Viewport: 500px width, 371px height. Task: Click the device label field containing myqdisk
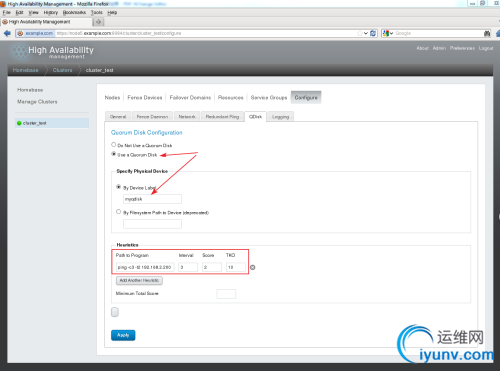coord(152,199)
